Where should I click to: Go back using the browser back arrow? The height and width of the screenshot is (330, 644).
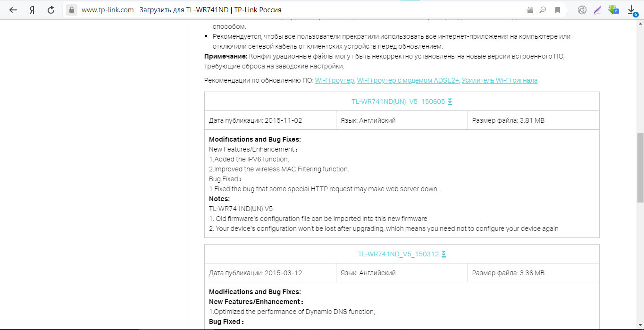click(x=13, y=10)
